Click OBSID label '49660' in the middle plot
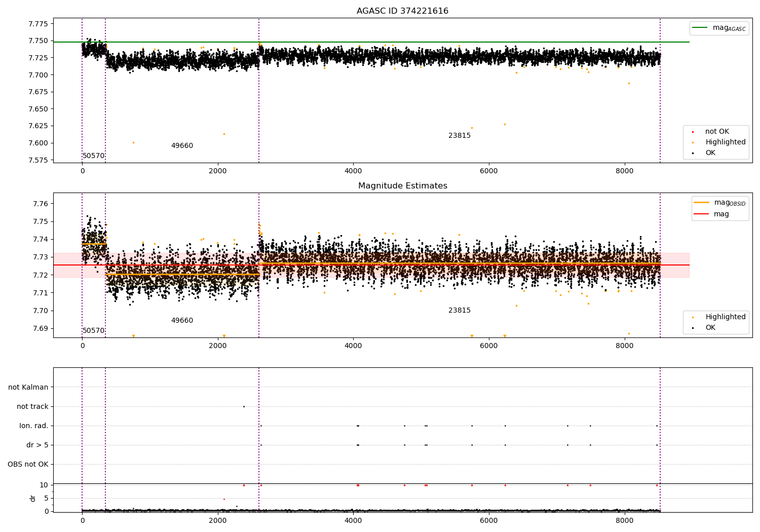 182,321
